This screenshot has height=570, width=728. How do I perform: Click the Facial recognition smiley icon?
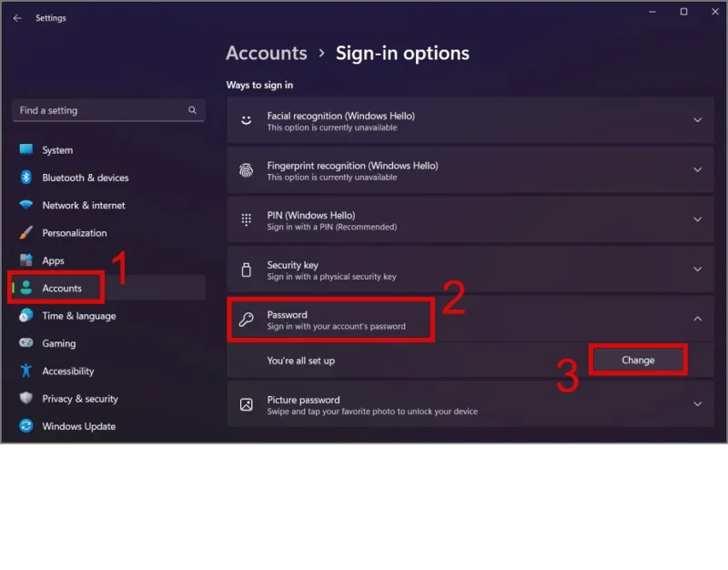[246, 120]
